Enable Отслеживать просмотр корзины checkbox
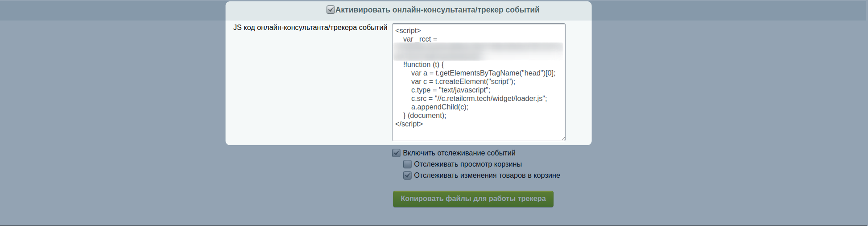868x226 pixels. (407, 164)
